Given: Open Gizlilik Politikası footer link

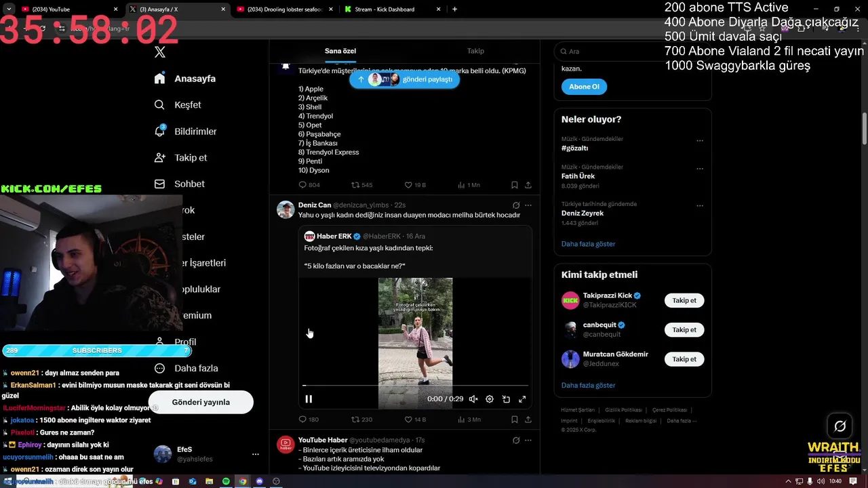Looking at the screenshot, I should pos(623,410).
